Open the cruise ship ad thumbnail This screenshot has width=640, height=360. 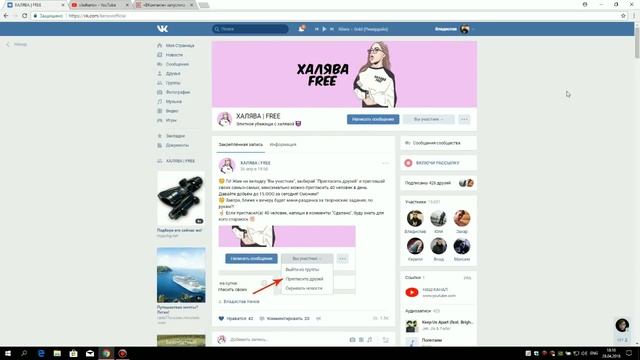[x=181, y=275]
